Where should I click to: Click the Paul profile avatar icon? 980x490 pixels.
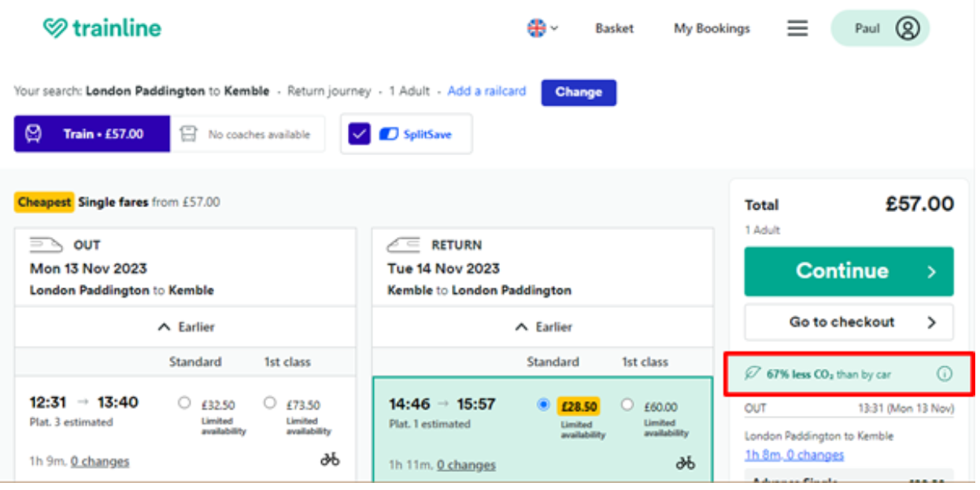[x=907, y=28]
